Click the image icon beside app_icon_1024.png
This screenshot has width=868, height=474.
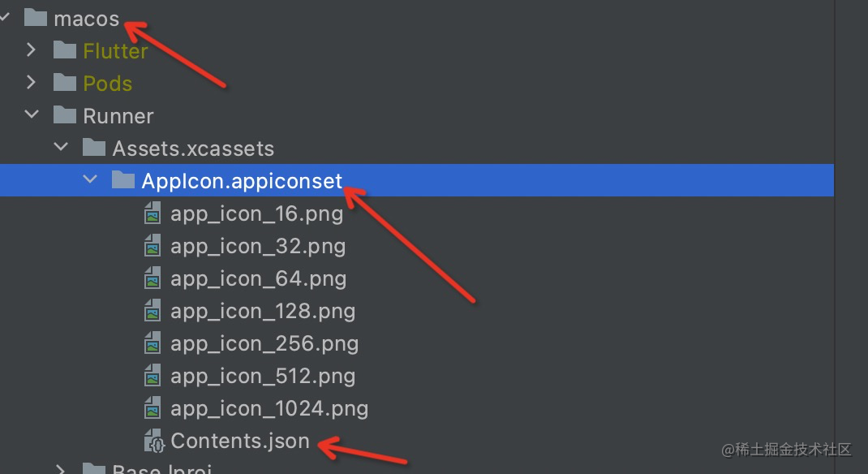click(153, 408)
